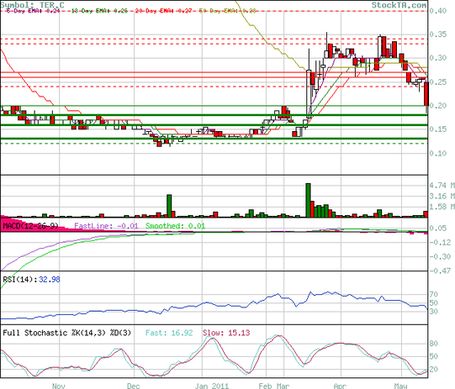The image size is (455, 389).
Task: Select the 50-Day EMA legend label
Action: (228, 11)
